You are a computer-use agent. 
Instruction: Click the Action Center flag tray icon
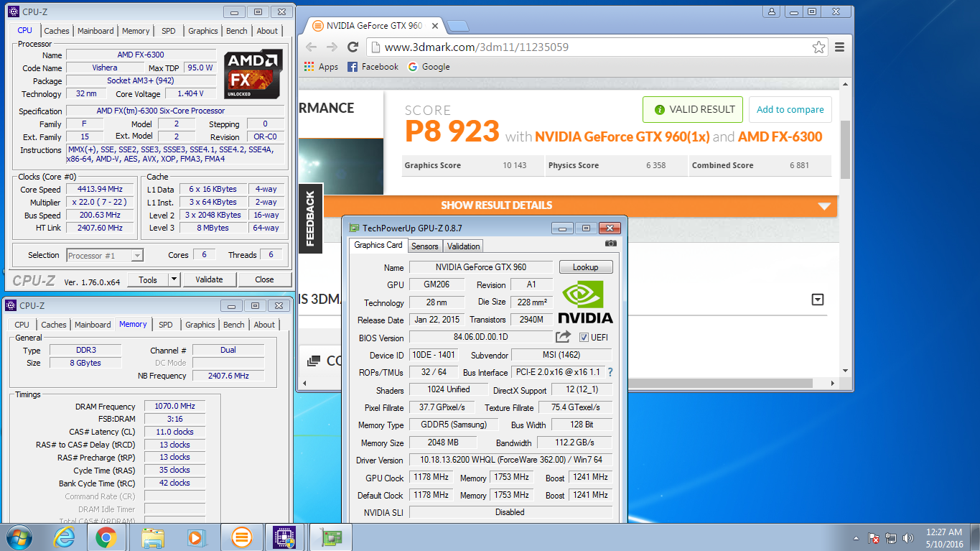pyautogui.click(x=874, y=537)
